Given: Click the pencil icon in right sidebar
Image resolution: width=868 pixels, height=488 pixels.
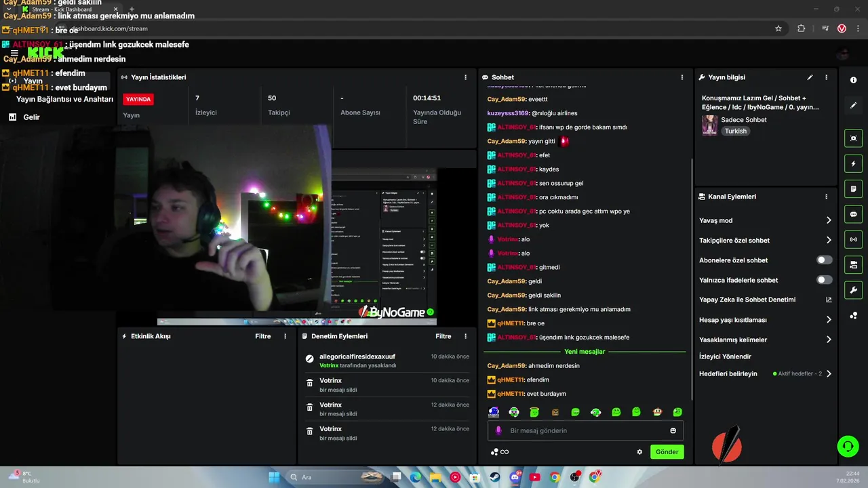Looking at the screenshot, I should 853,106.
